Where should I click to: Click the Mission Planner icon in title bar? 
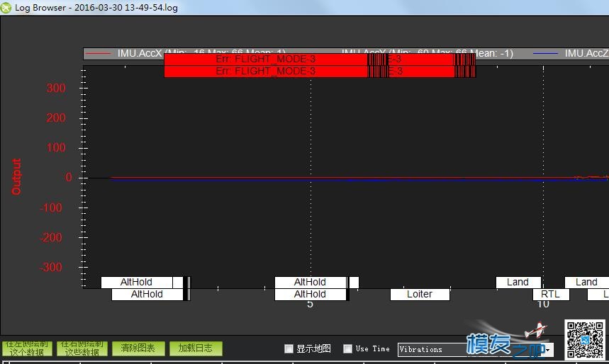tap(6, 7)
